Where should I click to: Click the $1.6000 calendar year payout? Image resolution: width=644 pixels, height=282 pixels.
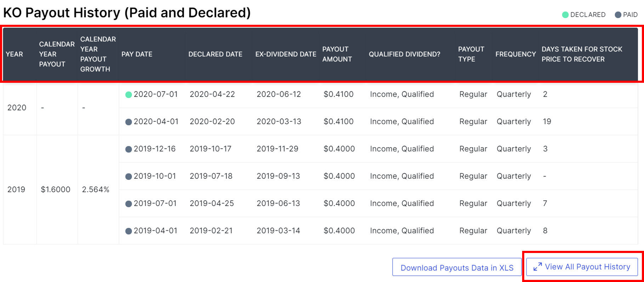click(x=56, y=189)
